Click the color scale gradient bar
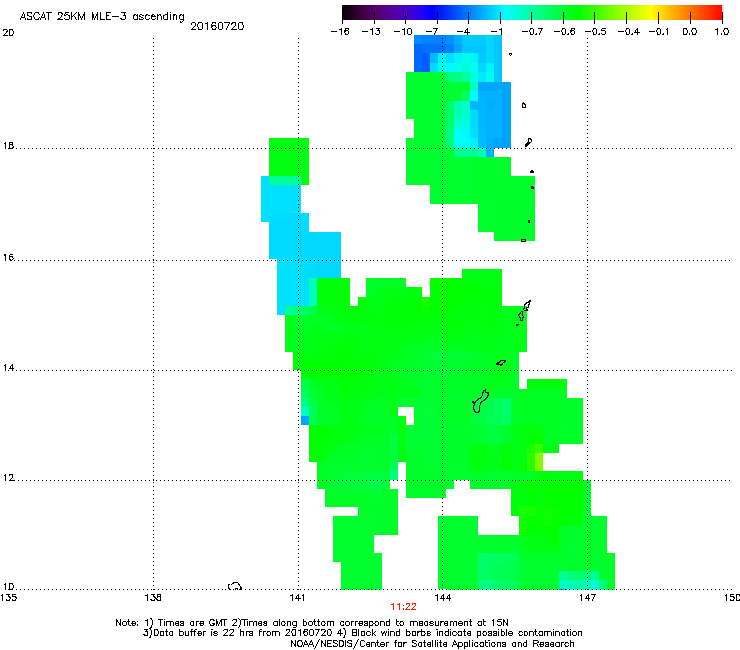Image resolution: width=740 pixels, height=650 pixels. (x=532, y=13)
